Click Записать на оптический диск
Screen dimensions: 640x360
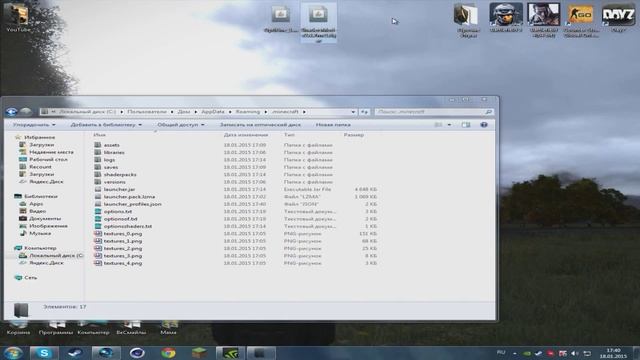pos(260,125)
